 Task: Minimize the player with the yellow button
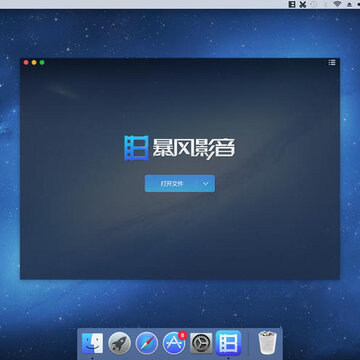pos(34,62)
